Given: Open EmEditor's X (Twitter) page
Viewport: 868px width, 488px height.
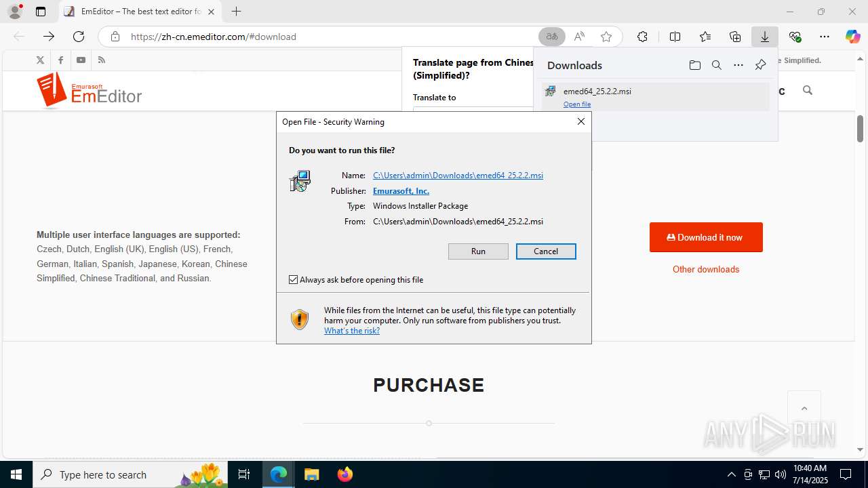Looking at the screenshot, I should pyautogui.click(x=40, y=60).
